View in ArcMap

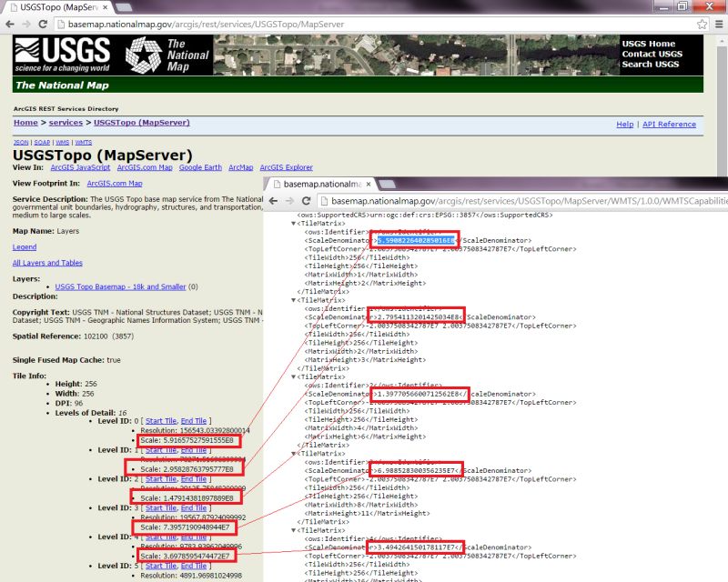[x=240, y=167]
